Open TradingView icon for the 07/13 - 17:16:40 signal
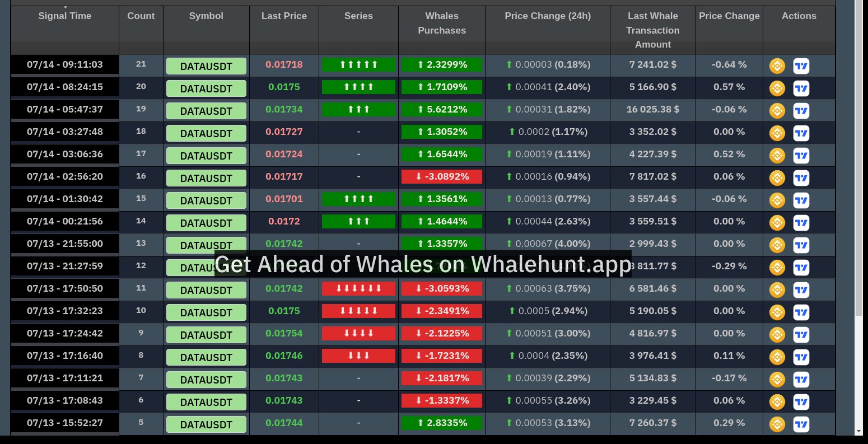868x444 pixels. point(801,357)
